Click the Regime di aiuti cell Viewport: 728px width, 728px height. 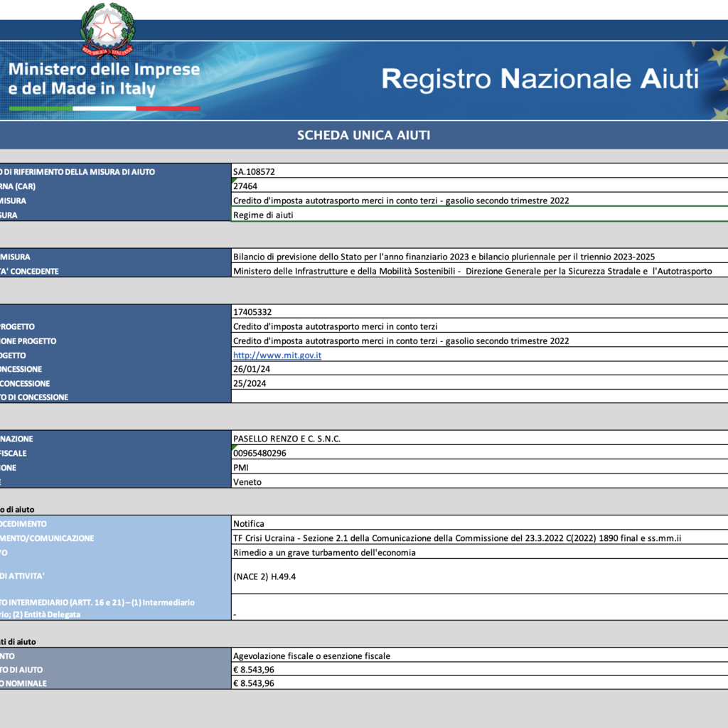click(x=479, y=215)
